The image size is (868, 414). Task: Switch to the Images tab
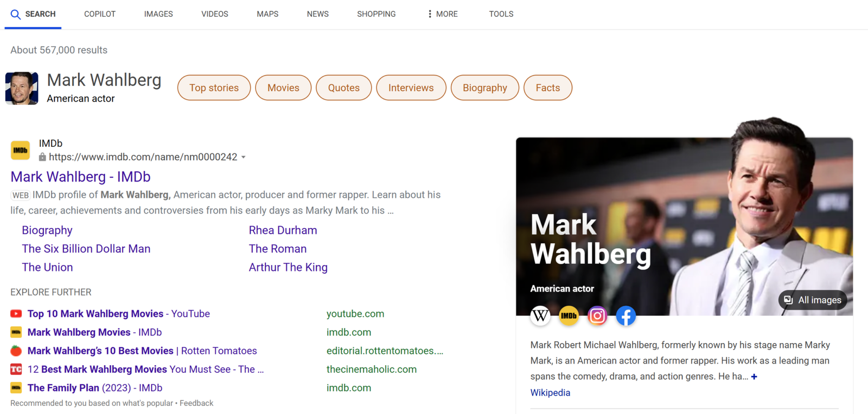pyautogui.click(x=158, y=14)
